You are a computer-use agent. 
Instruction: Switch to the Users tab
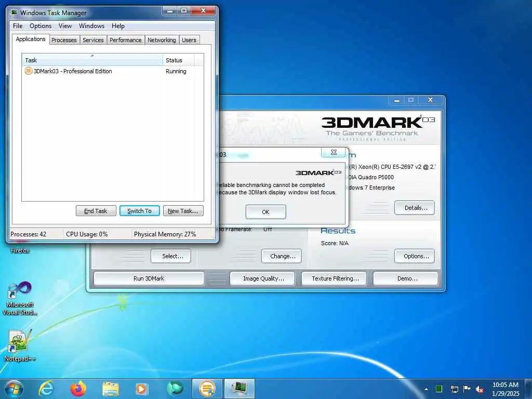click(x=189, y=40)
